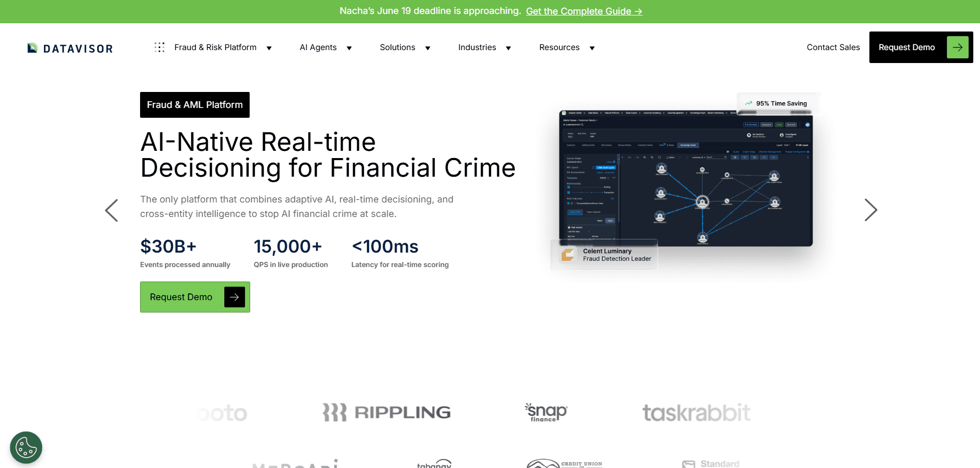
Task: Click the platform dashboard screenshot
Action: pyautogui.click(x=686, y=178)
